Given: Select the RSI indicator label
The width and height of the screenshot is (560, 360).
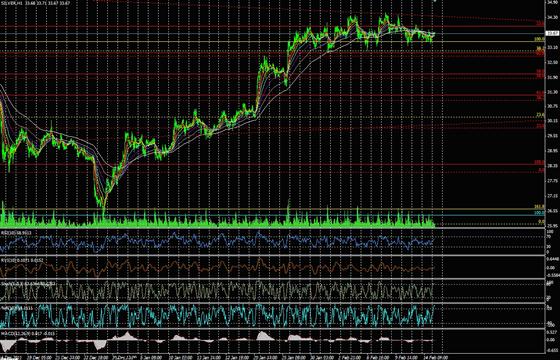Looking at the screenshot, I should [16, 232].
